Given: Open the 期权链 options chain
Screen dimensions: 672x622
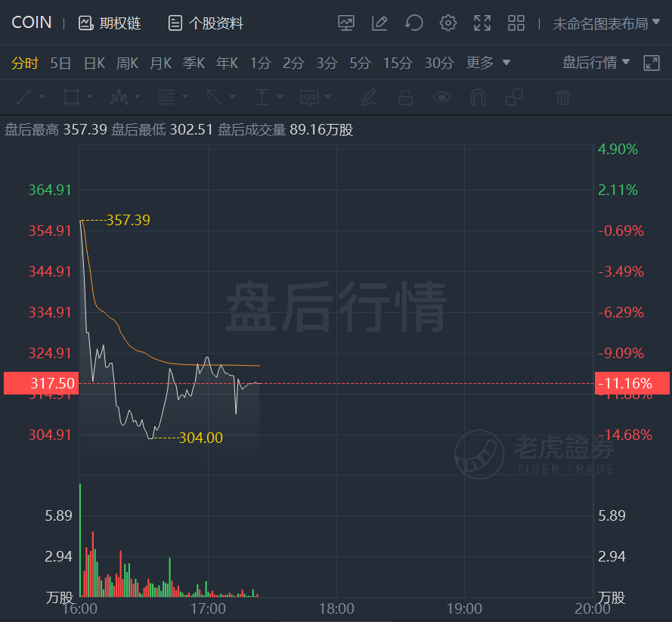Looking at the screenshot, I should 110,23.
